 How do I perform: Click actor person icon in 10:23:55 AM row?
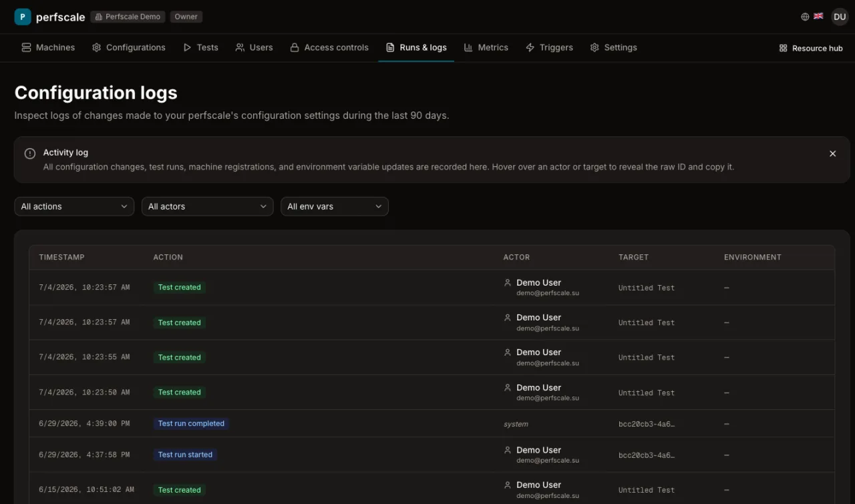pos(508,352)
